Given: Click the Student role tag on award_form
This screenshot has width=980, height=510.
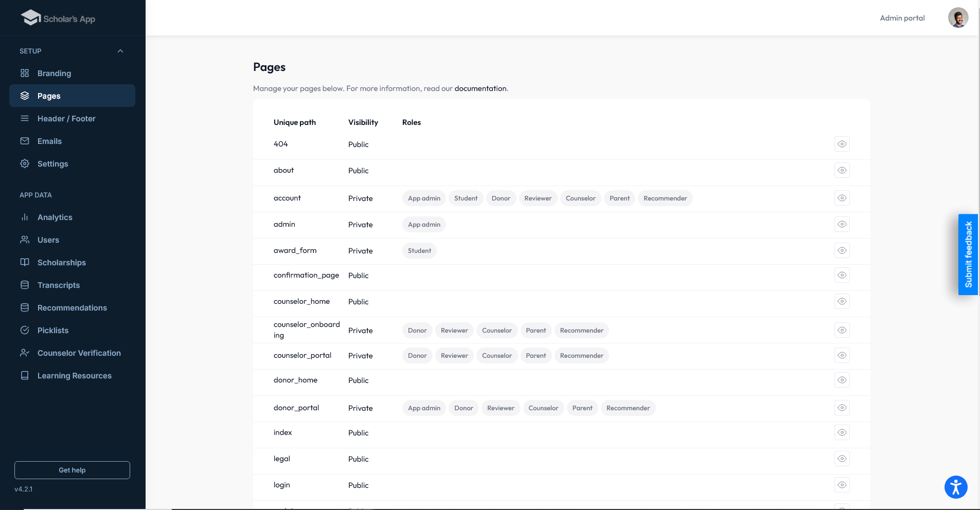Looking at the screenshot, I should [419, 250].
